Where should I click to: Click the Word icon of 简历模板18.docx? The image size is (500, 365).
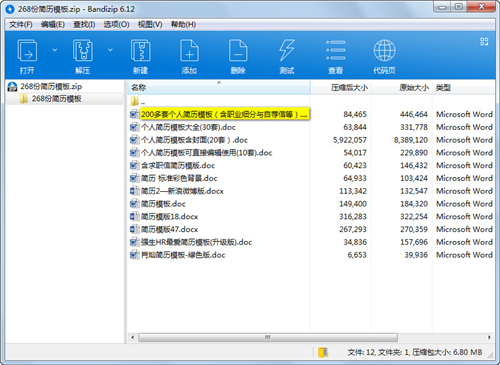click(134, 217)
